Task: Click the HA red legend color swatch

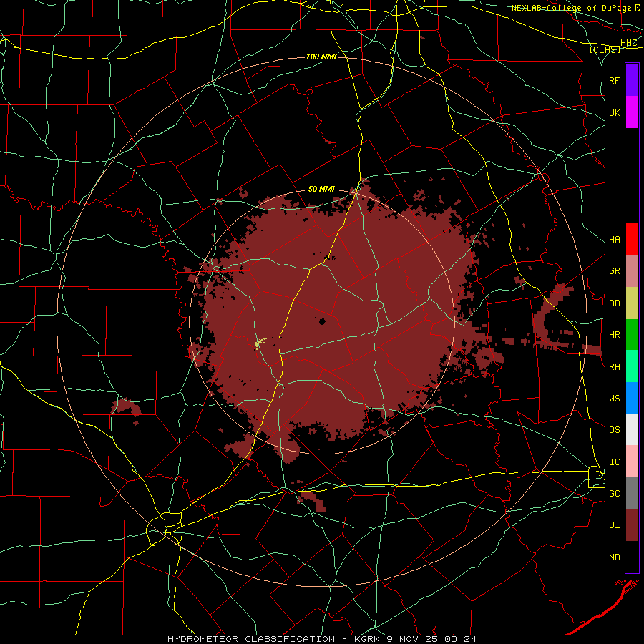Action: pos(632,239)
